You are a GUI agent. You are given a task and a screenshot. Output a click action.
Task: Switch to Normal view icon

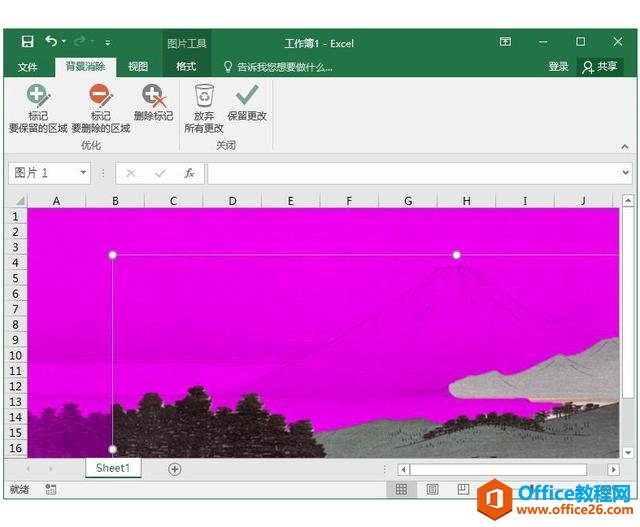click(401, 489)
